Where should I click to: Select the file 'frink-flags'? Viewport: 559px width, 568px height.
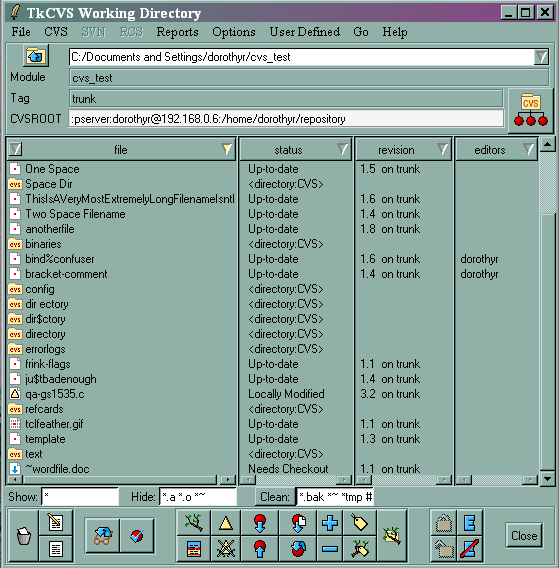[47, 364]
